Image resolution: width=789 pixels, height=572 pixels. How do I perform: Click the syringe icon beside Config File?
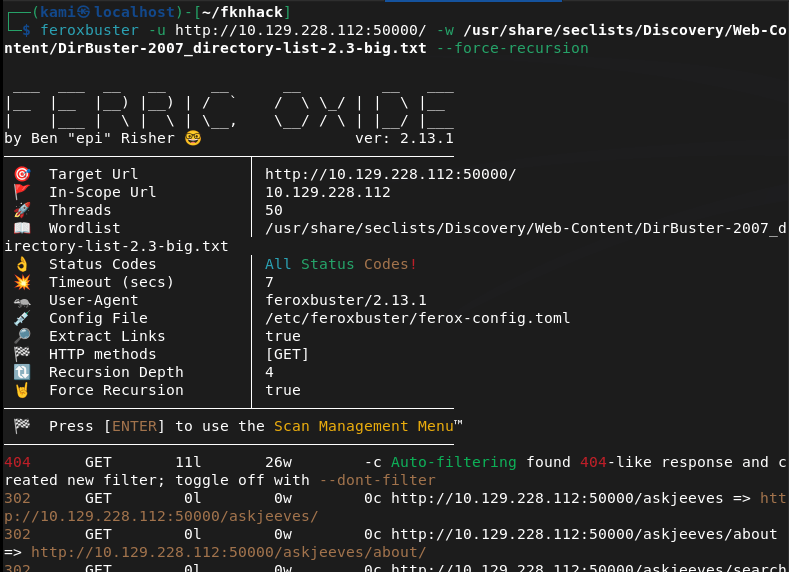pyautogui.click(x=22, y=318)
